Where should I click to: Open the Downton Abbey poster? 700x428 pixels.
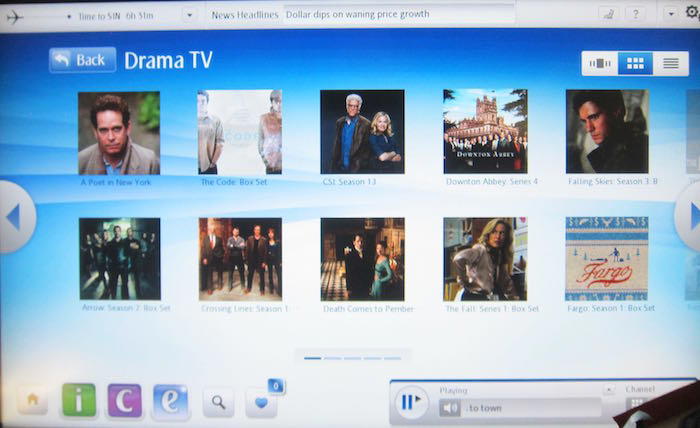[485, 131]
